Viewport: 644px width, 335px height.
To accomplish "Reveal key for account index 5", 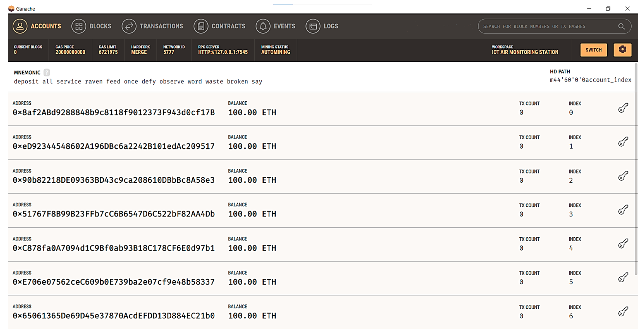I will 623,277.
